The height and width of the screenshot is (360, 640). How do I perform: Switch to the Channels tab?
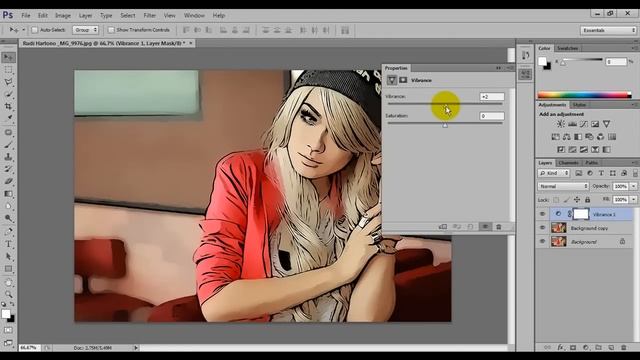[x=568, y=163]
